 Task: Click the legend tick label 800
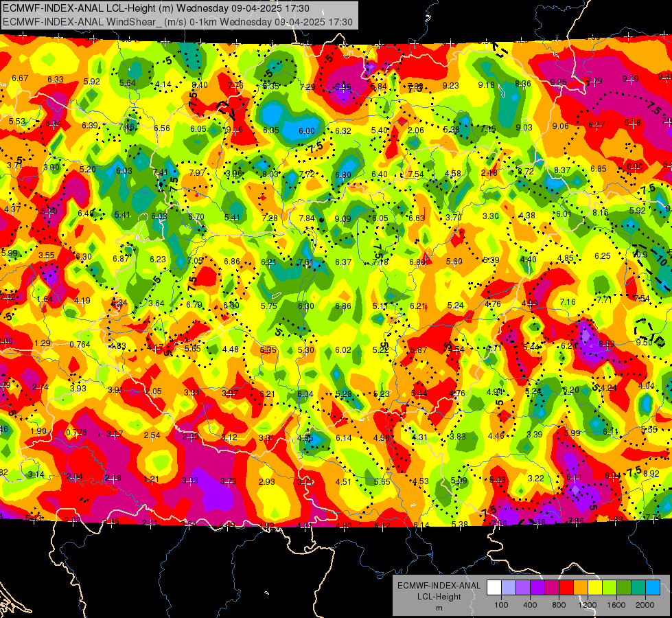(559, 605)
